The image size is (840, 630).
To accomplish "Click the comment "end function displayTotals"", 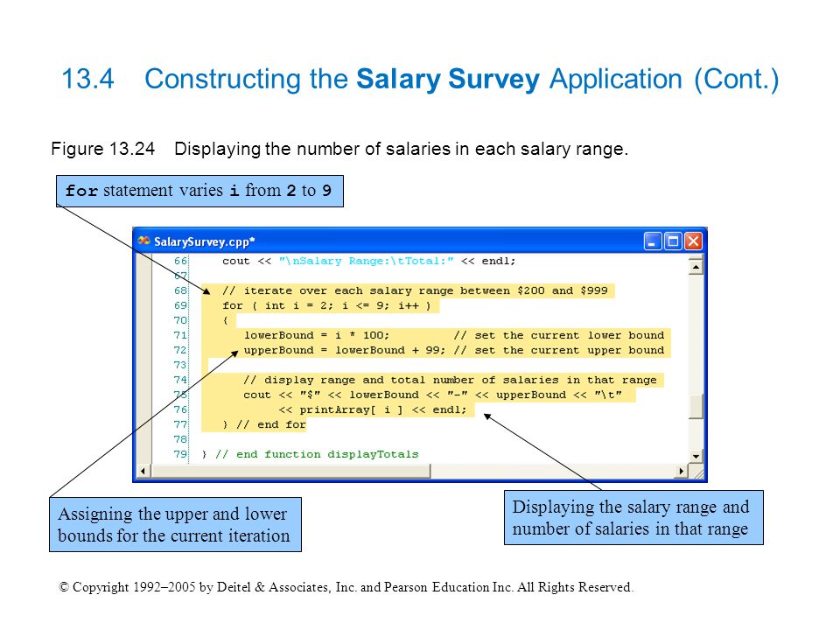I will coord(317,454).
